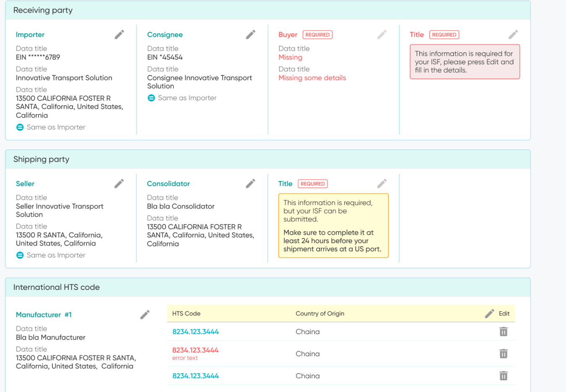Click the Consignee heading
566x392 pixels.
click(x=165, y=35)
